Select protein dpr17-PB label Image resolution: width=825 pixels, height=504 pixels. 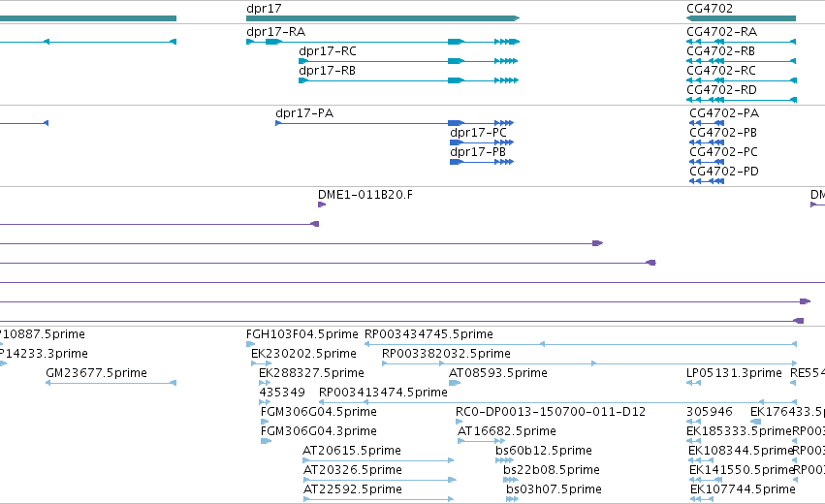pos(478,152)
